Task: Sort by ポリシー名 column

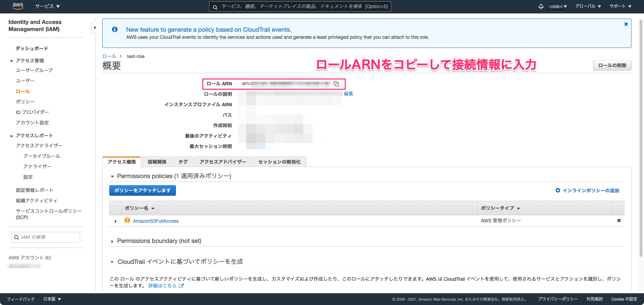Action: tap(139, 208)
